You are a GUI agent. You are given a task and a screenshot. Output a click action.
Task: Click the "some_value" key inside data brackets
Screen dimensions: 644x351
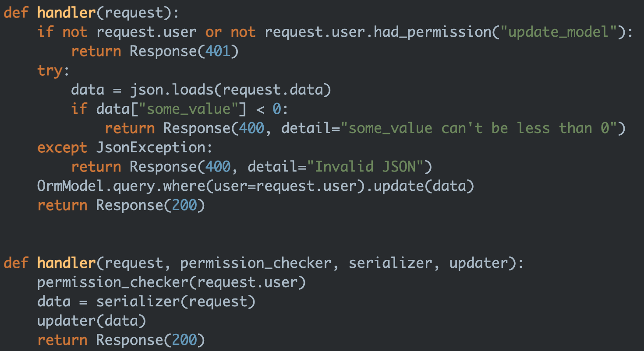tap(188, 109)
